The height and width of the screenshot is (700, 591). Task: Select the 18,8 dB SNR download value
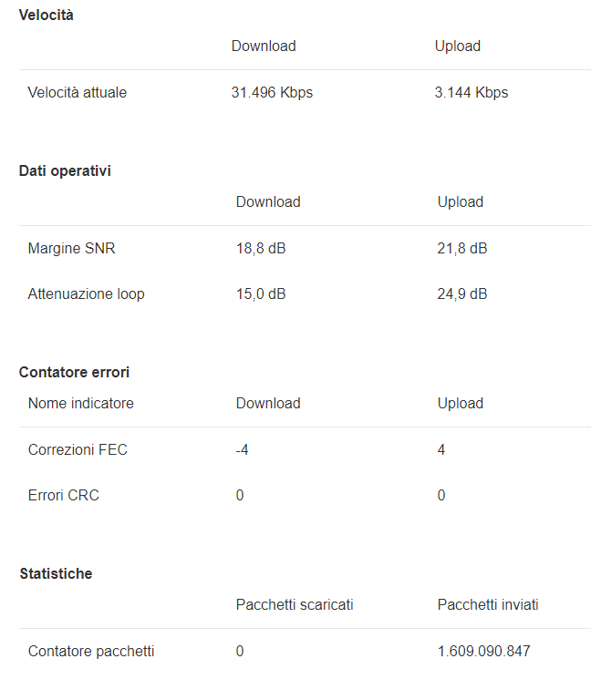[x=261, y=249]
